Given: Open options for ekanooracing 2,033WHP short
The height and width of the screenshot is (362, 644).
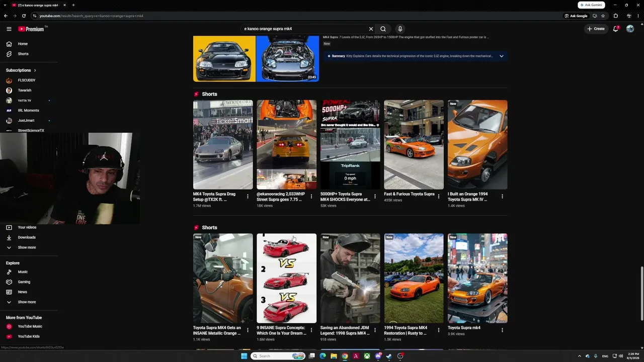Looking at the screenshot, I should click(311, 197).
